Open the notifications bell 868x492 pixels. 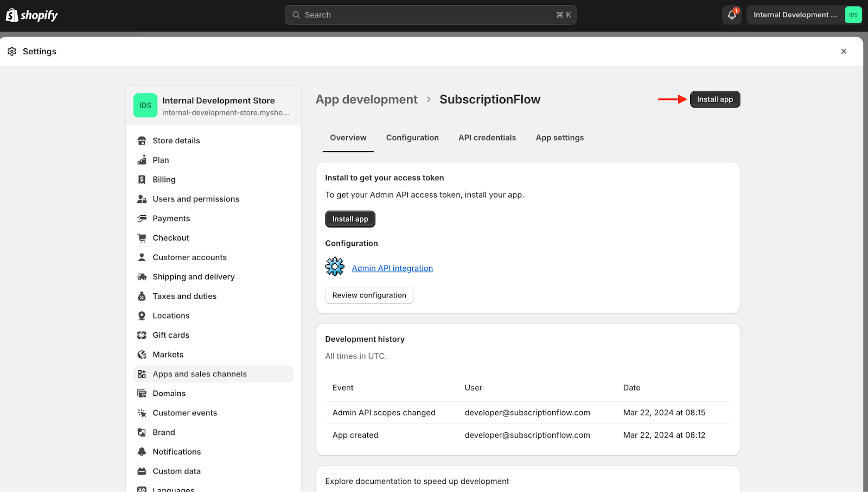(x=732, y=15)
